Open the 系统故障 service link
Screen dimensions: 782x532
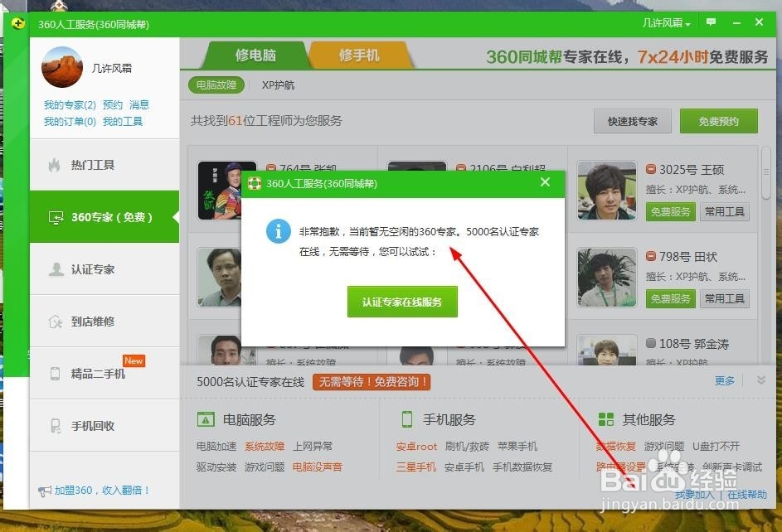click(265, 447)
